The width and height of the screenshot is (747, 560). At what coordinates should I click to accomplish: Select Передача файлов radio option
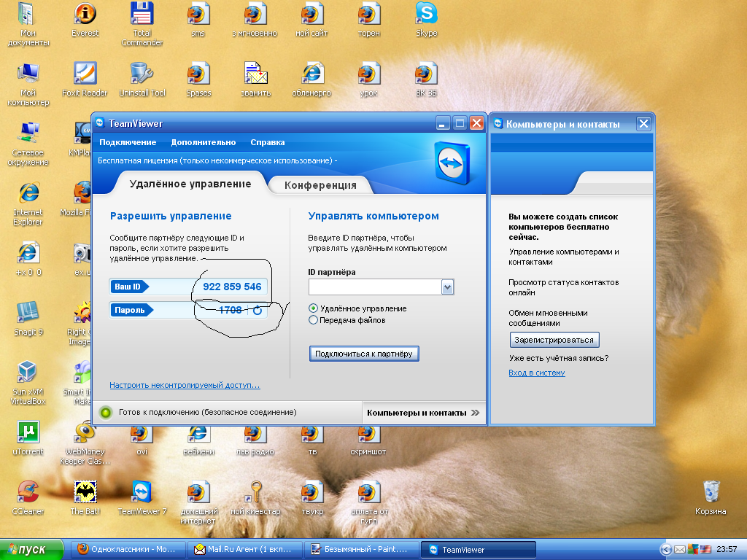[x=313, y=320]
